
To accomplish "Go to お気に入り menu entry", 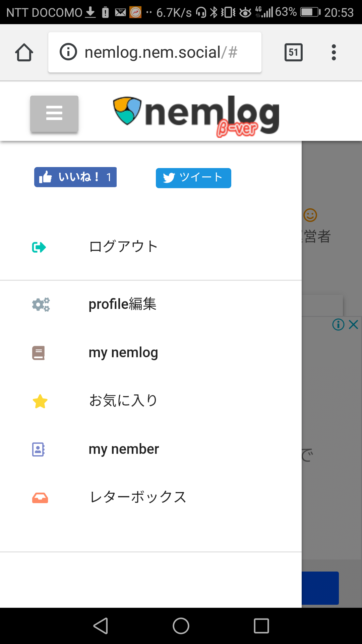I will tap(123, 401).
